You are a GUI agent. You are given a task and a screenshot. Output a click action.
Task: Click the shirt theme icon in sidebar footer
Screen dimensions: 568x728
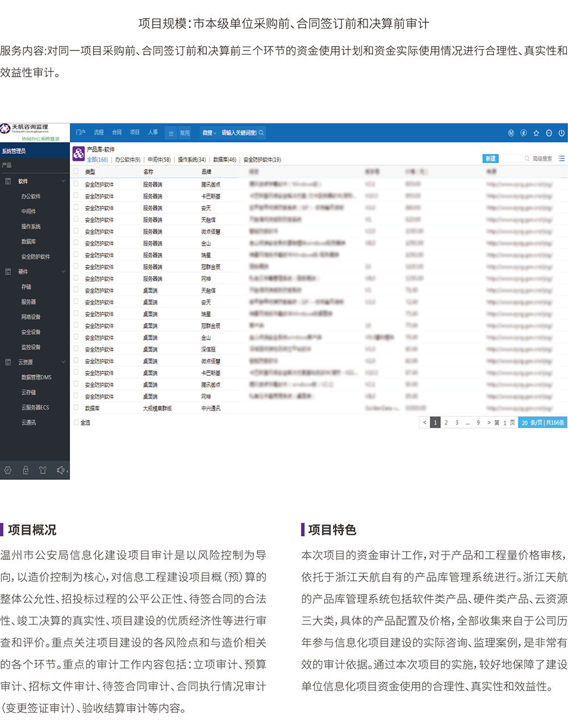point(43,470)
